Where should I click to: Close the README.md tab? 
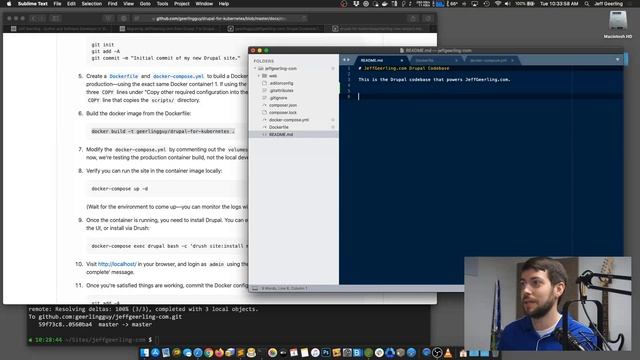coord(402,60)
